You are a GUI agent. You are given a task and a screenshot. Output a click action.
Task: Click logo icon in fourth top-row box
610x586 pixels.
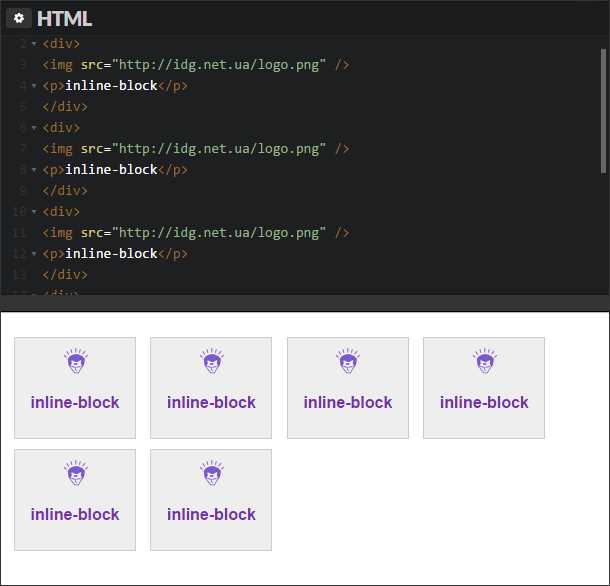pos(485,361)
